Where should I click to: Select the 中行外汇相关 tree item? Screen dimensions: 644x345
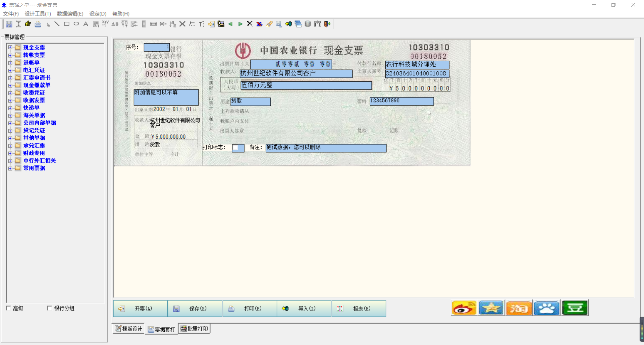[x=40, y=161]
